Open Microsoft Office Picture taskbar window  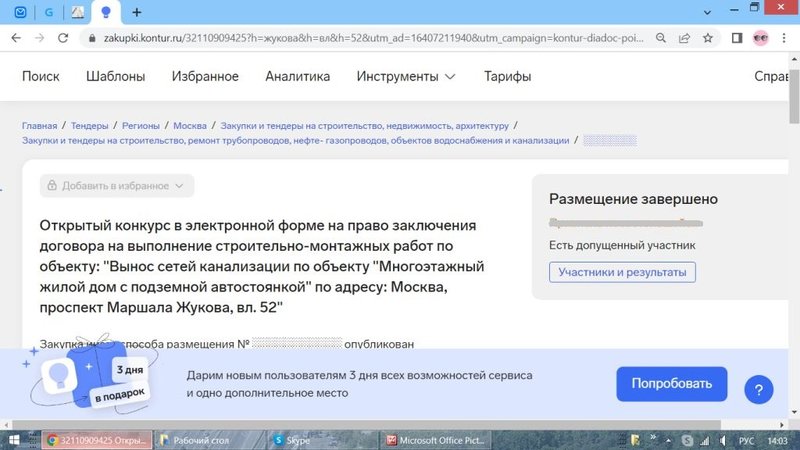tap(436, 440)
